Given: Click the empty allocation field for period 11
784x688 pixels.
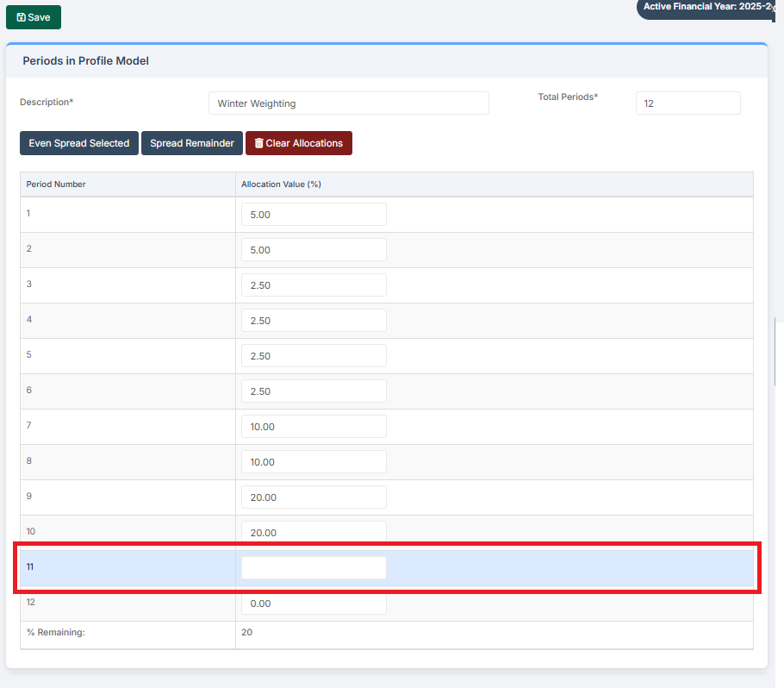Looking at the screenshot, I should coord(314,566).
